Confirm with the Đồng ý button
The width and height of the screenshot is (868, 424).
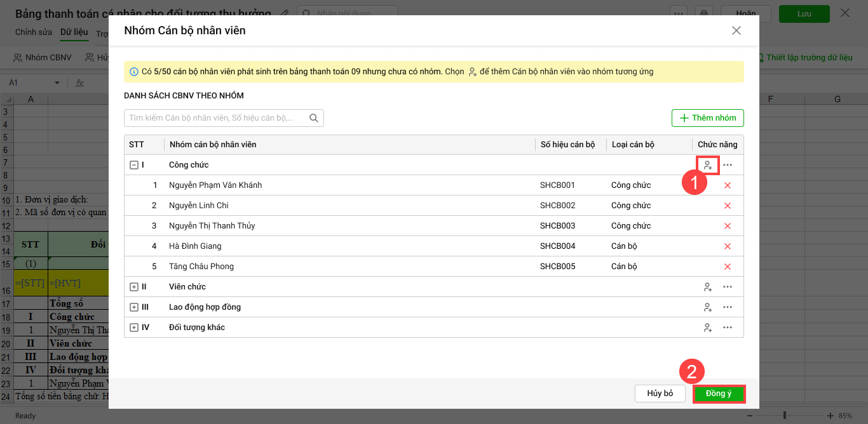719,394
